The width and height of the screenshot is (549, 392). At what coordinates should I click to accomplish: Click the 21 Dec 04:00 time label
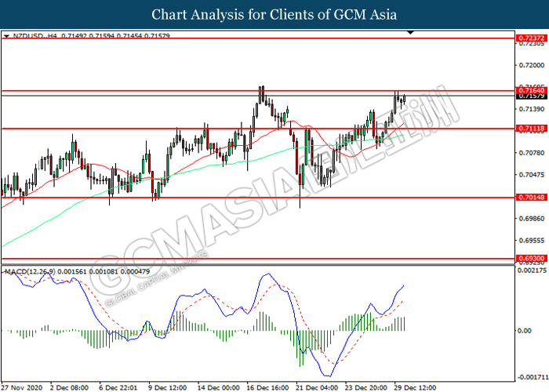tap(317, 388)
